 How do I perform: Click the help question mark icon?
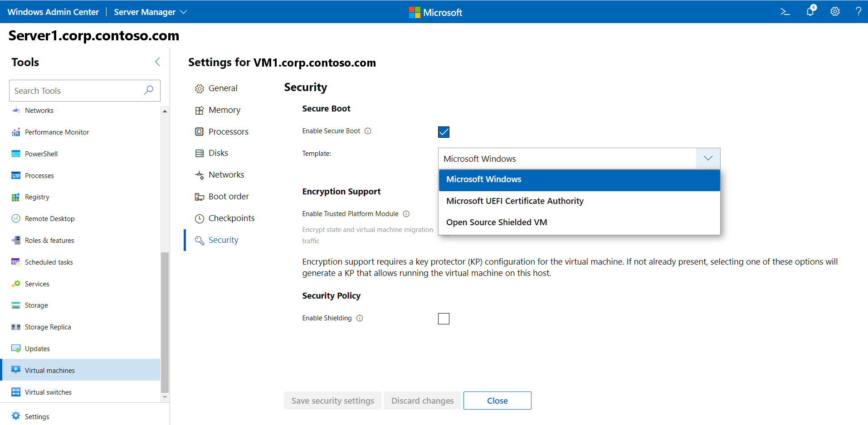858,12
